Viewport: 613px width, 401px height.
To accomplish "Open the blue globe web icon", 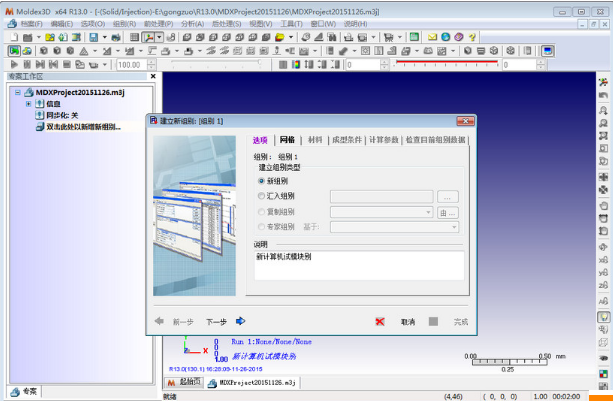I will click(x=445, y=37).
